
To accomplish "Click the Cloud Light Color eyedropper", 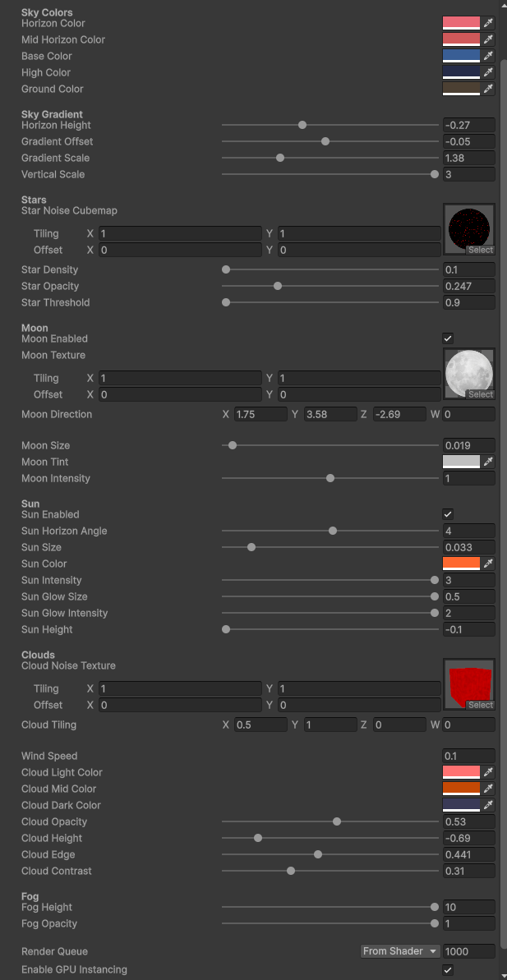I will 488,772.
